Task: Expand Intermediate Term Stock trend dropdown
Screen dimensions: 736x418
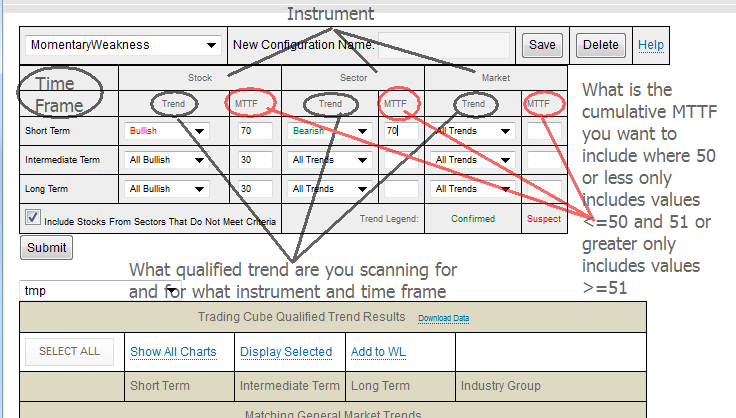Action: (167, 159)
